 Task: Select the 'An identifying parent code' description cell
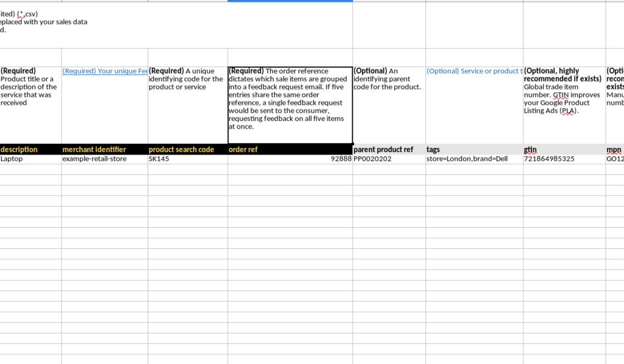(x=389, y=103)
